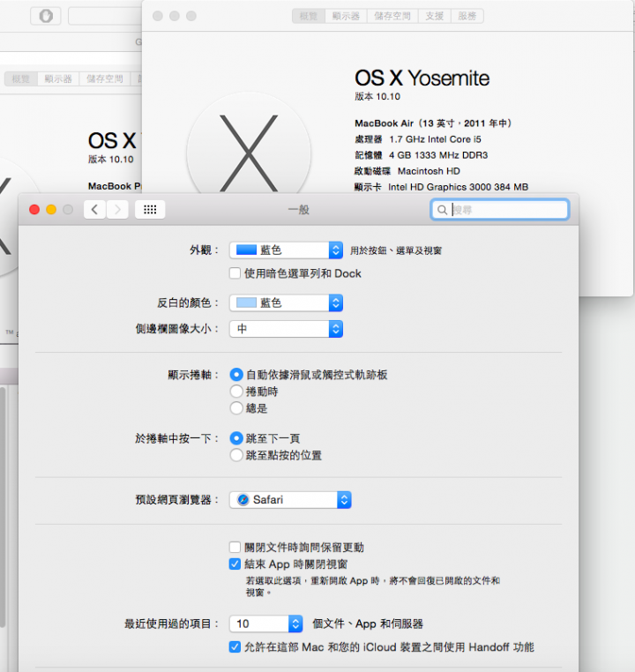The height and width of the screenshot is (672, 635).
Task: Click the '4 GB 1333 MHz DDR3' memory value
Action: 438,155
